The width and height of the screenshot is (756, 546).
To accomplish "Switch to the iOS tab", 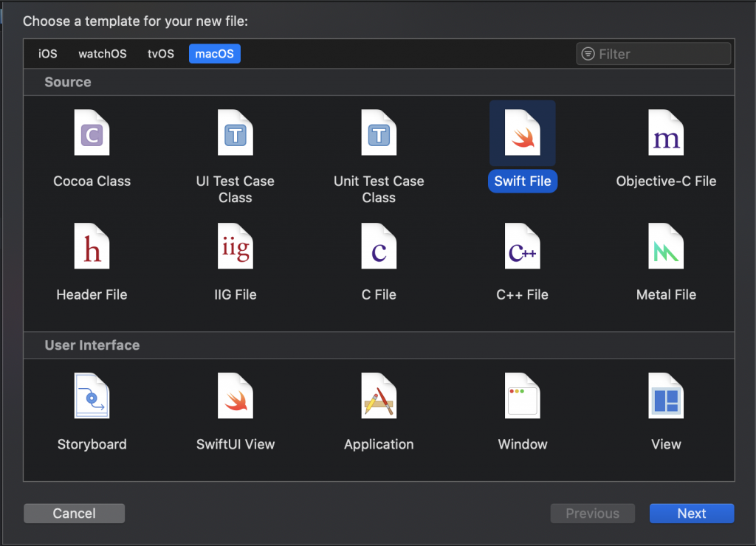I will point(48,53).
